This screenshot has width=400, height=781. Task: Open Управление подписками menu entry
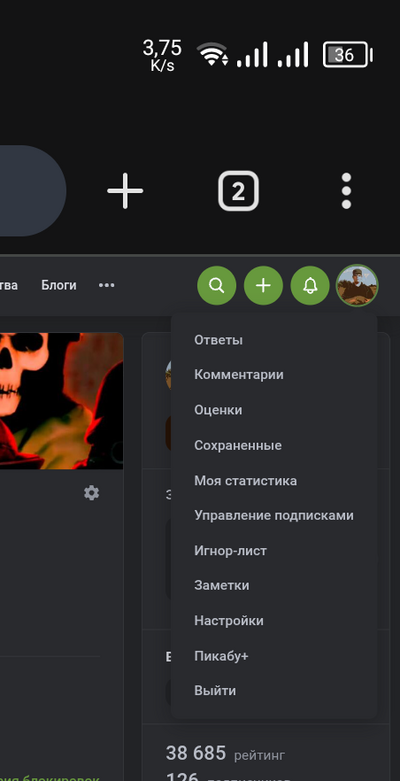pyautogui.click(x=274, y=515)
